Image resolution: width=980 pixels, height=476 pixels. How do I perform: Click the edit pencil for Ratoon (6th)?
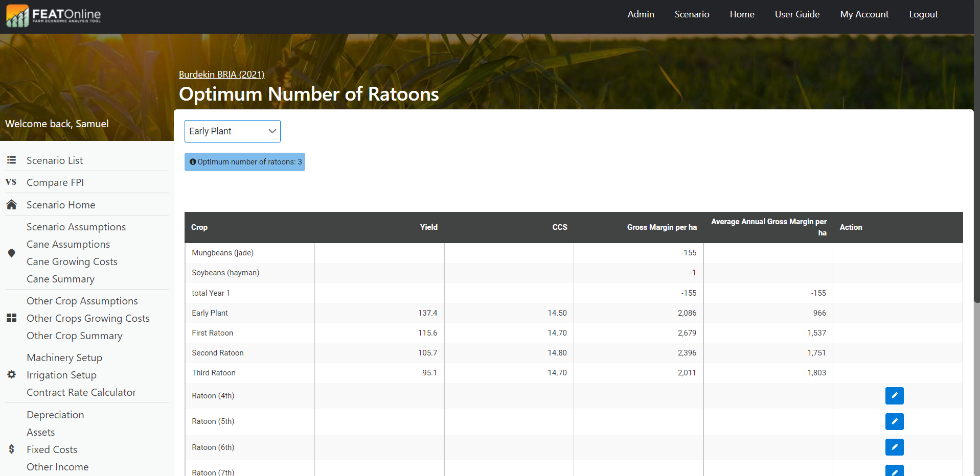894,447
